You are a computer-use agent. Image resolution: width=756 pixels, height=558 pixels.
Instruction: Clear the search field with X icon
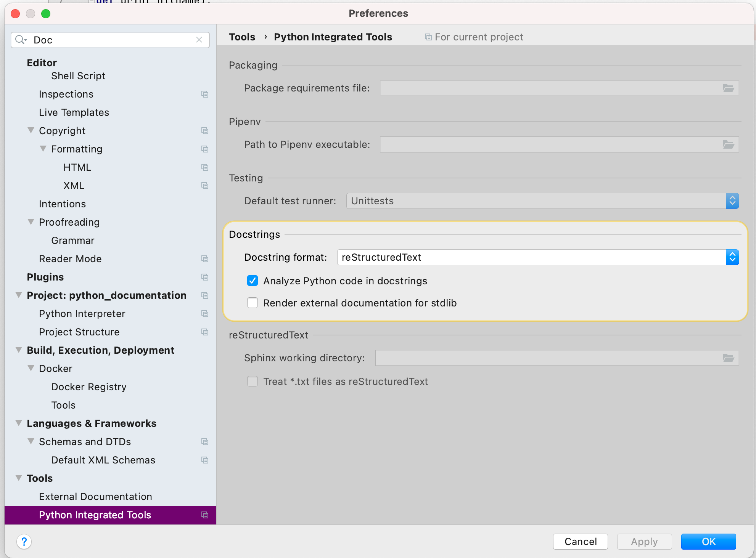(199, 40)
